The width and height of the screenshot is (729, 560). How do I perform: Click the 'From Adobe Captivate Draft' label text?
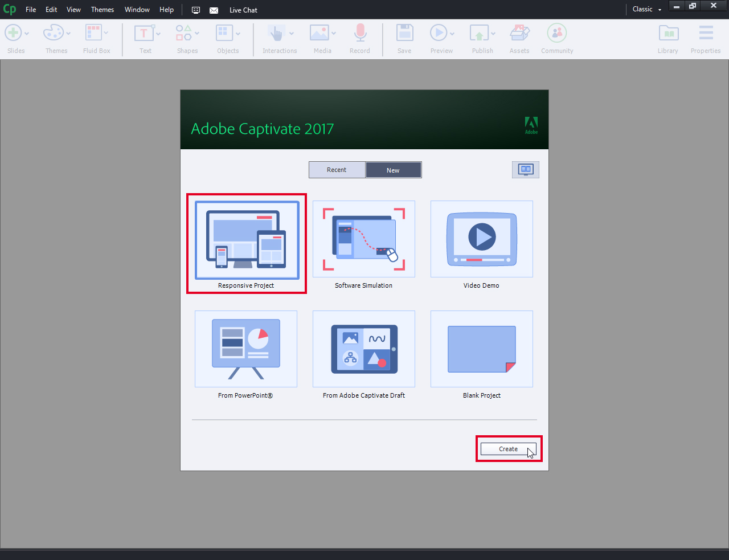364,395
